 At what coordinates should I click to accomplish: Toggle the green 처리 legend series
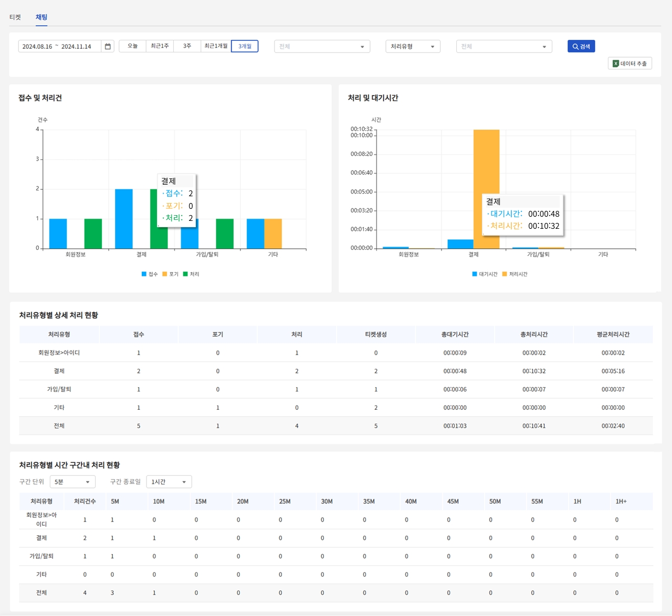click(x=191, y=274)
